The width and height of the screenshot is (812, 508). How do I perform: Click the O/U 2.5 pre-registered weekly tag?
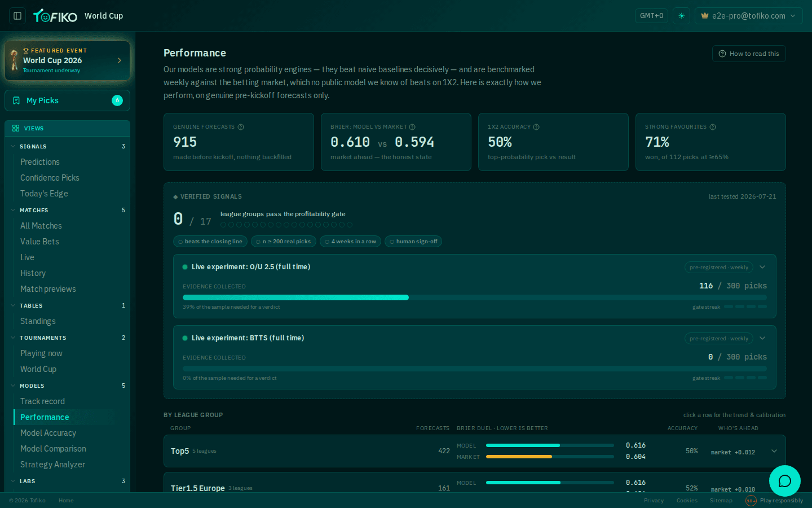(719, 268)
